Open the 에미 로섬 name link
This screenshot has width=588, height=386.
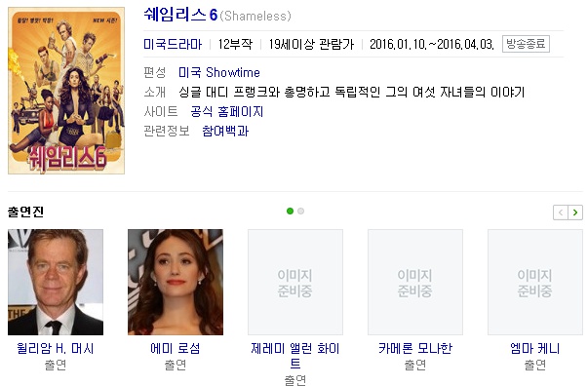[176, 349]
